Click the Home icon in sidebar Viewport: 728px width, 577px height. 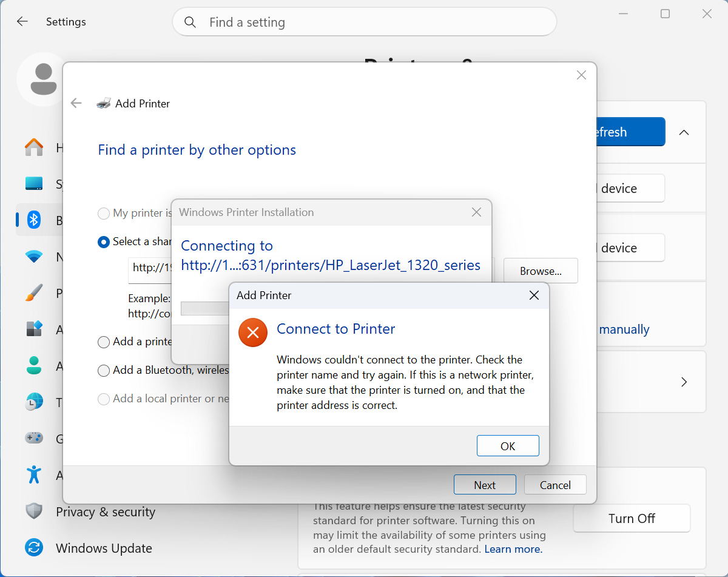coord(34,147)
